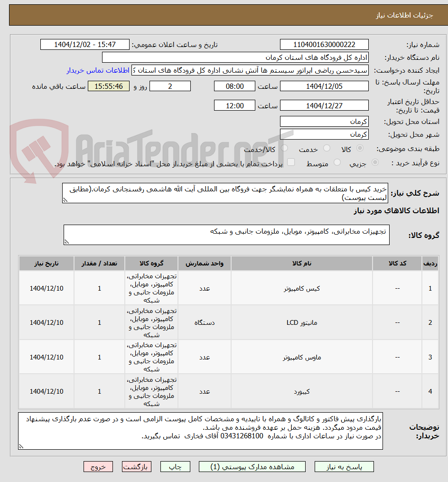This screenshot has width=448, height=482.
Task: Select the خدمت radio button
Action: point(327,149)
